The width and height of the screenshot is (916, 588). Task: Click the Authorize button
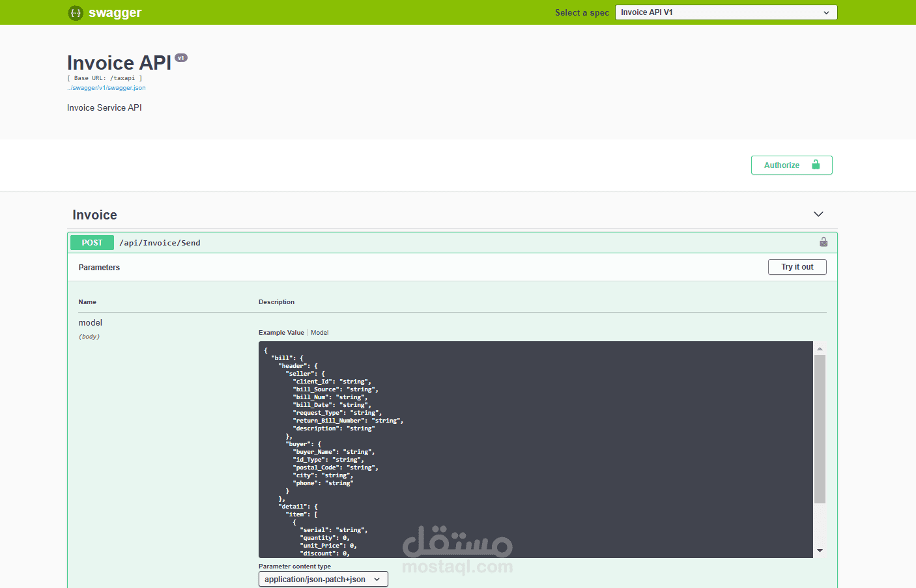(792, 165)
